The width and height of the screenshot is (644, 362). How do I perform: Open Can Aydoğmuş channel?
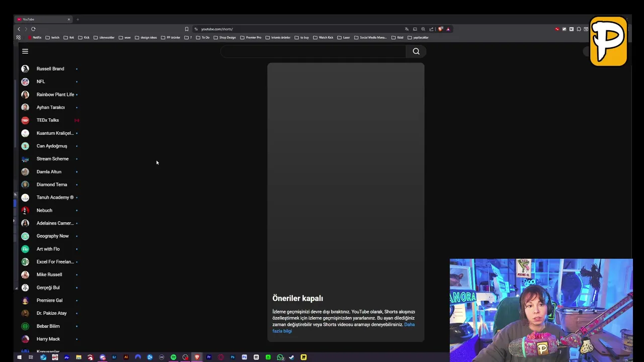(x=49, y=146)
